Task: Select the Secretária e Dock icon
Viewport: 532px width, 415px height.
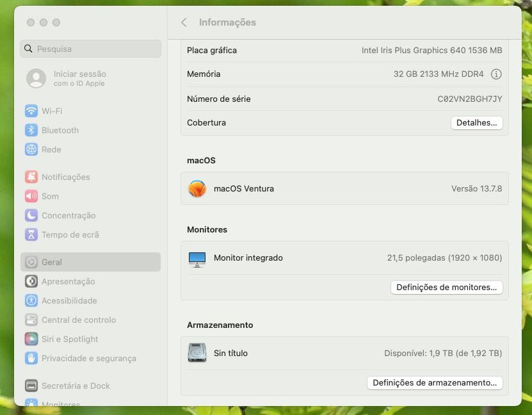Action: [31, 386]
